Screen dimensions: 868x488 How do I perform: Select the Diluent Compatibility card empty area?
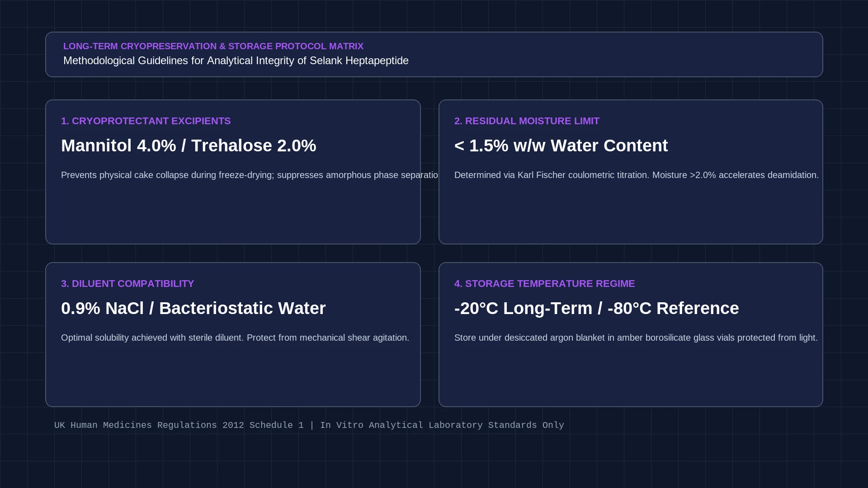[233, 375]
